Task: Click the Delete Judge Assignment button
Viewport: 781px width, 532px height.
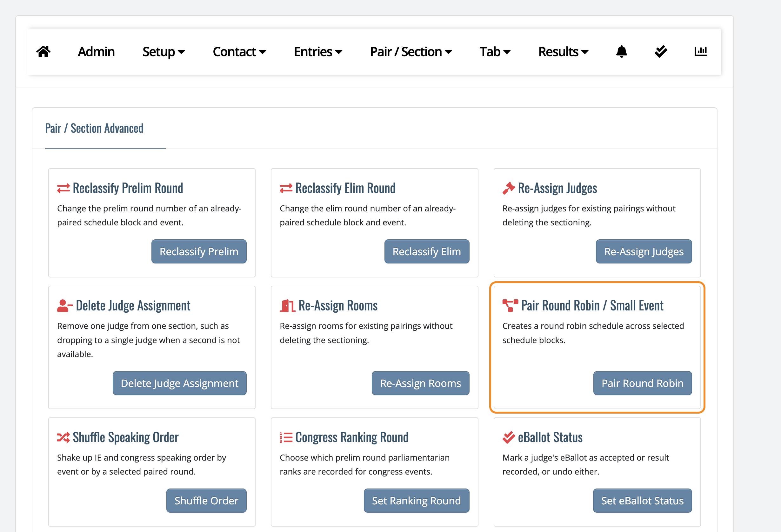Action: tap(179, 383)
